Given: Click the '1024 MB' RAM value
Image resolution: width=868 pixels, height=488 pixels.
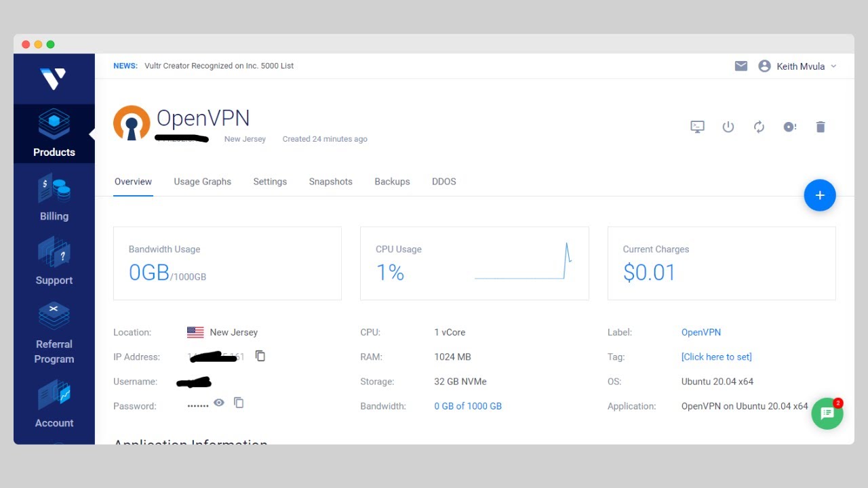Looking at the screenshot, I should tap(452, 357).
